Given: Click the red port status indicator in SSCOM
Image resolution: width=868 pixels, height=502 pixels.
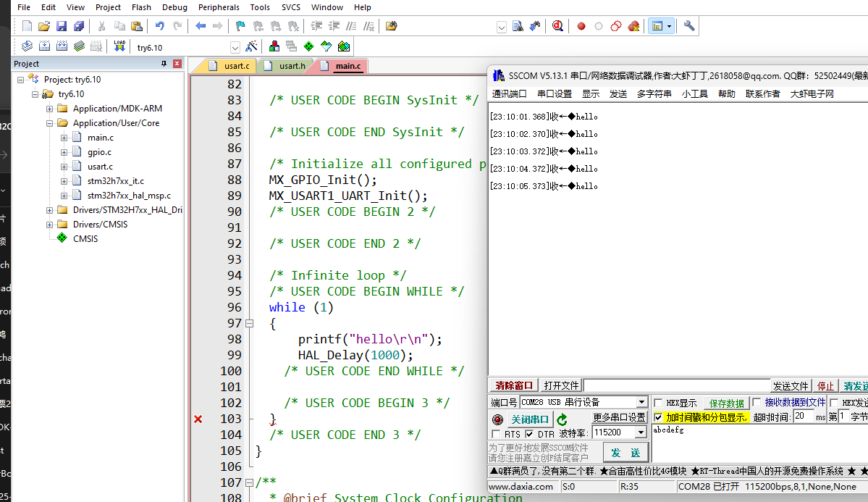Looking at the screenshot, I should pyautogui.click(x=497, y=419).
